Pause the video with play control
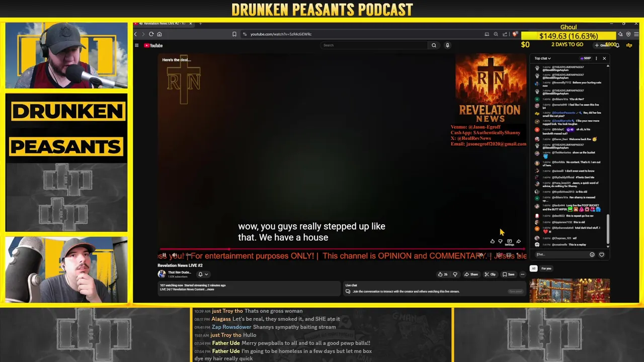Image resolution: width=644 pixels, height=362 pixels. coord(165,255)
